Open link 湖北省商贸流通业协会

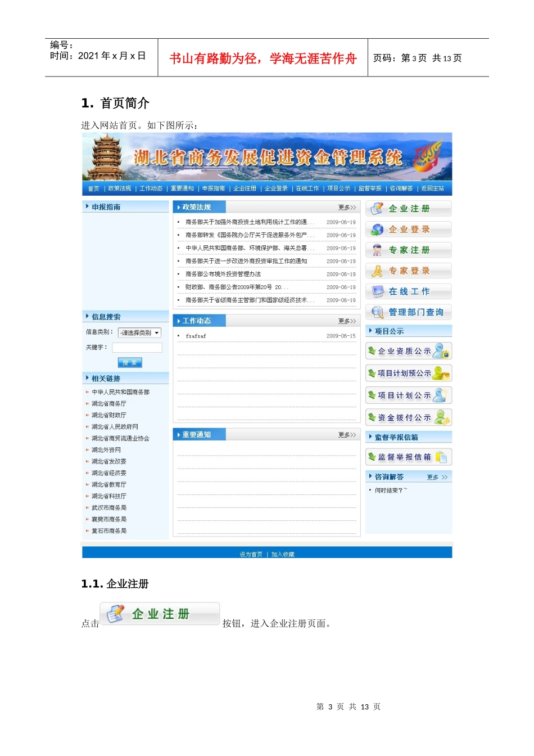121,438
